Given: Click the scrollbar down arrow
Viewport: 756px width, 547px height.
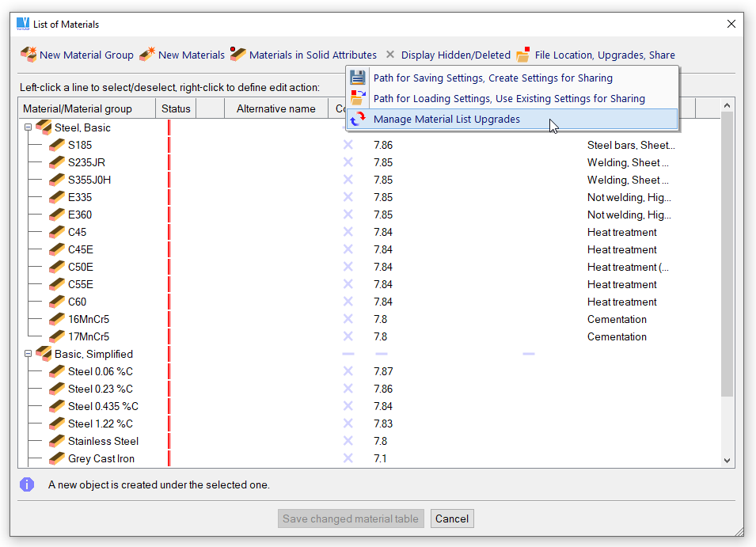Looking at the screenshot, I should [x=728, y=460].
